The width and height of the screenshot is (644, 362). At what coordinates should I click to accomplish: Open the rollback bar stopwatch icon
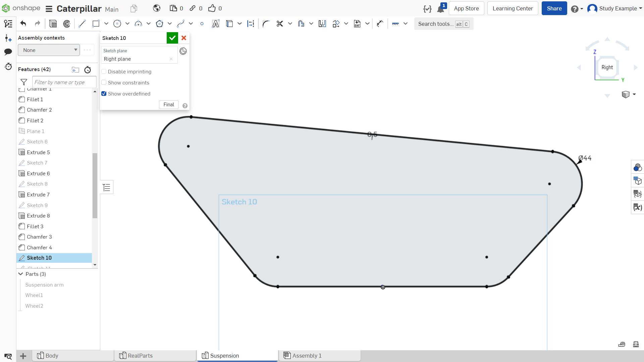pyautogui.click(x=88, y=70)
